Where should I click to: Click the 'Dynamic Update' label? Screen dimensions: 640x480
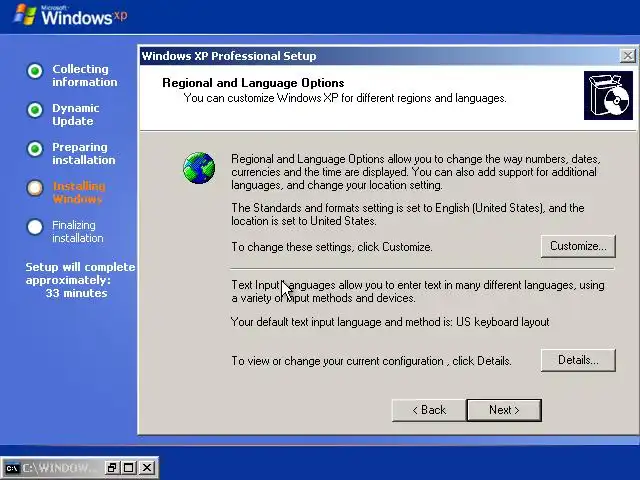pyautogui.click(x=76, y=115)
